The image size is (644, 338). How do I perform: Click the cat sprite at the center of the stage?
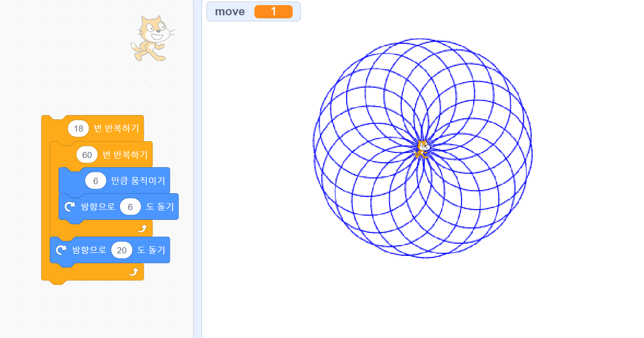422,148
